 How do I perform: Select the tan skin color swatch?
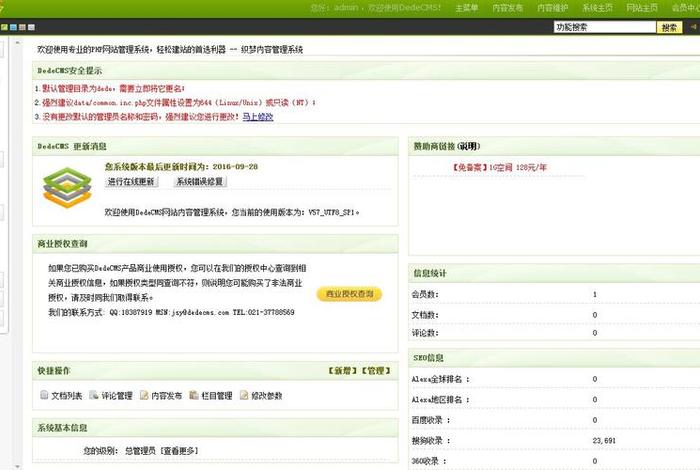[22, 27]
